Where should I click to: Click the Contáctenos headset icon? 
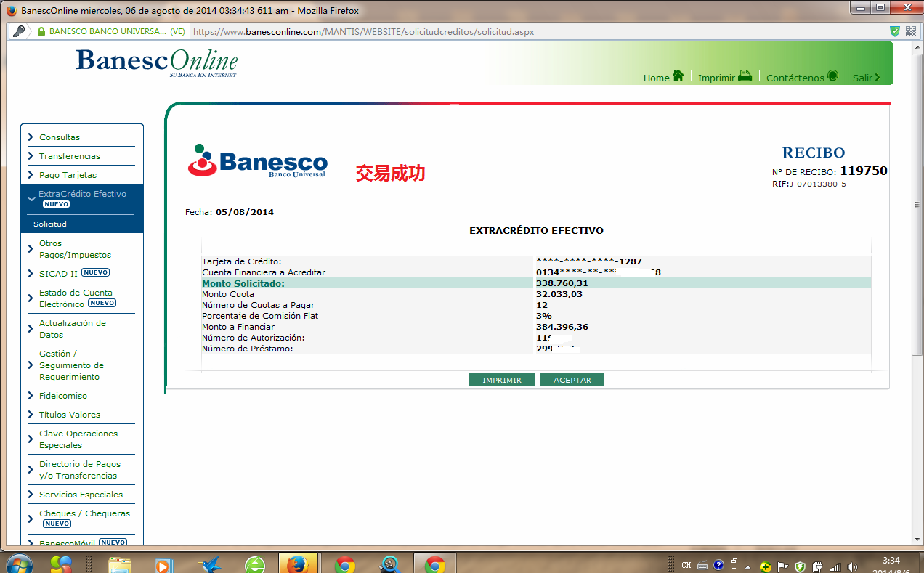(x=833, y=76)
